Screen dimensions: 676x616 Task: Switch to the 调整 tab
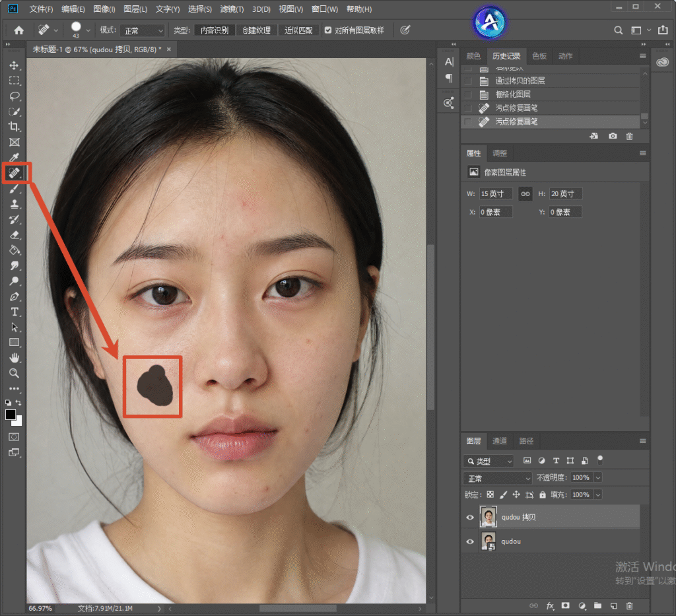coord(500,153)
